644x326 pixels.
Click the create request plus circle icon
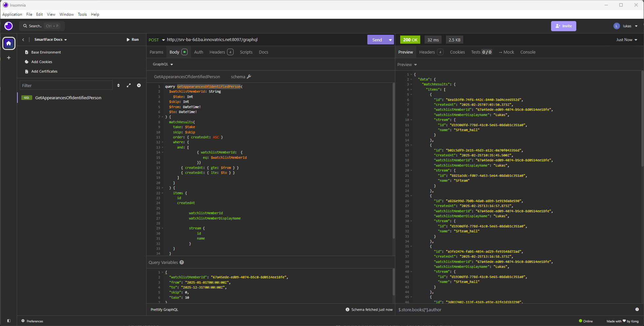point(139,85)
